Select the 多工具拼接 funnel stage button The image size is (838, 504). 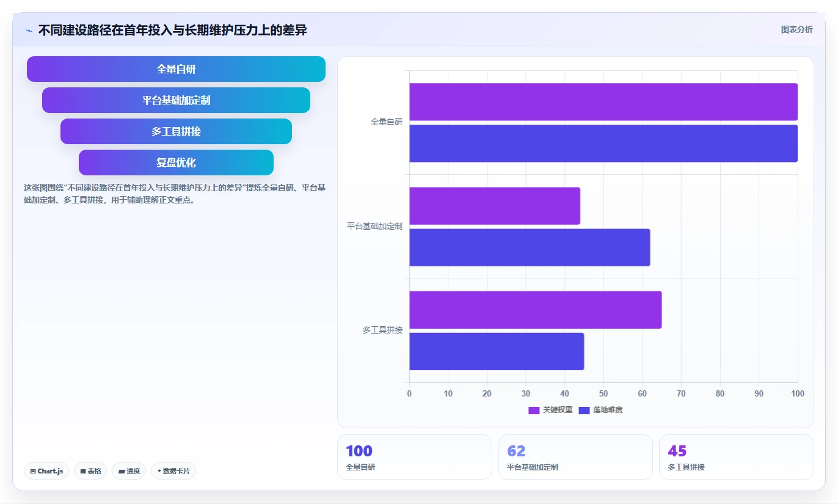point(176,131)
